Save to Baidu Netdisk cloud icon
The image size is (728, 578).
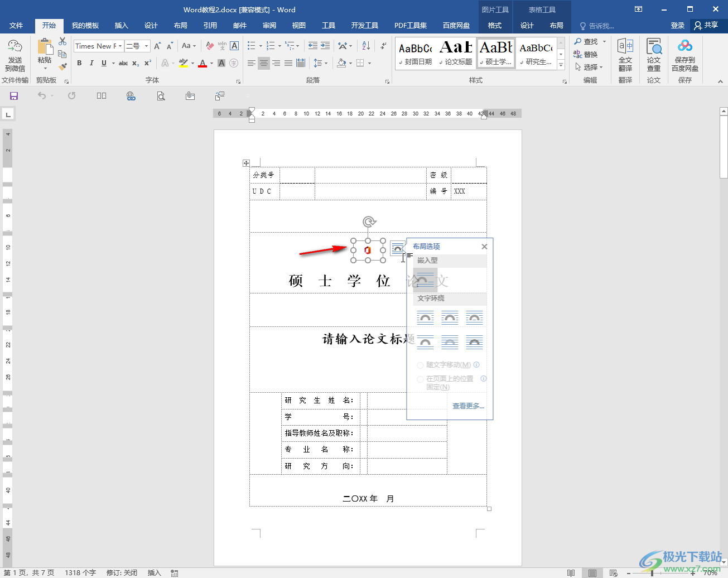(685, 46)
